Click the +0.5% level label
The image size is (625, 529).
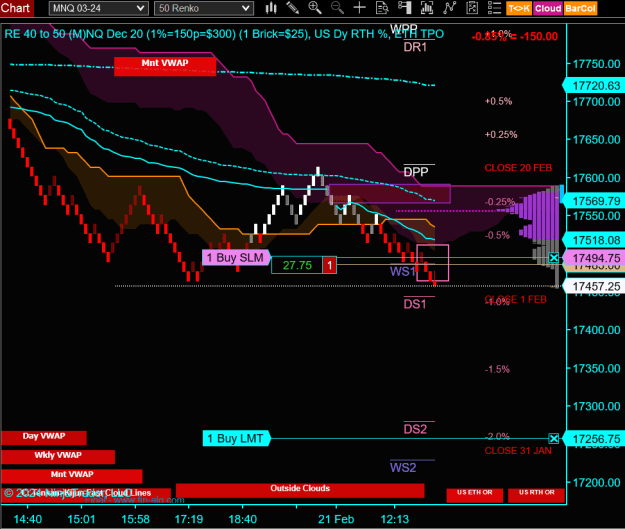(x=498, y=101)
